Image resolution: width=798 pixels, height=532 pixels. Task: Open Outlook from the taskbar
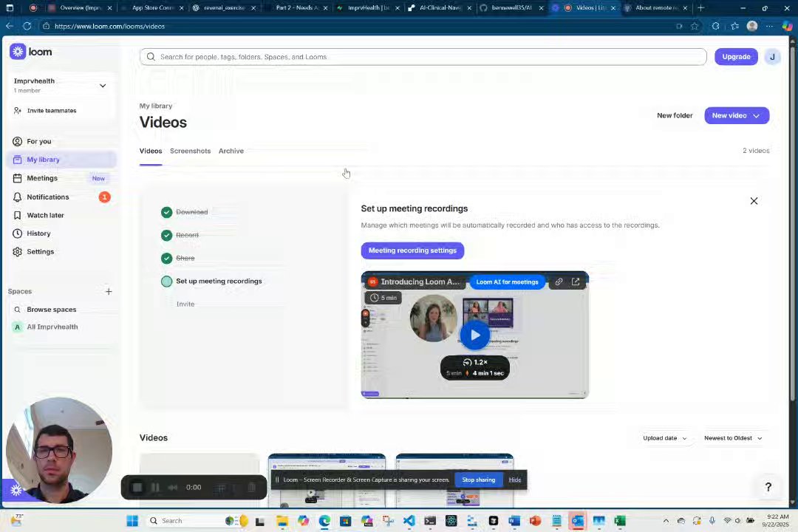pyautogui.click(x=578, y=520)
